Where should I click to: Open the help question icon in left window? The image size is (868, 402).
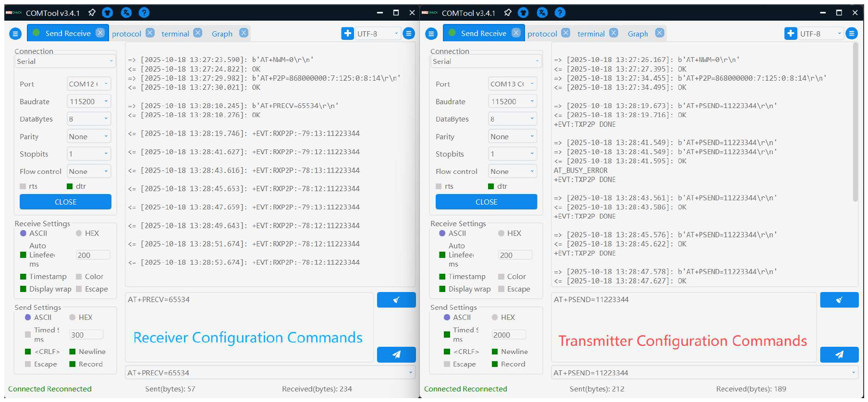pos(144,12)
